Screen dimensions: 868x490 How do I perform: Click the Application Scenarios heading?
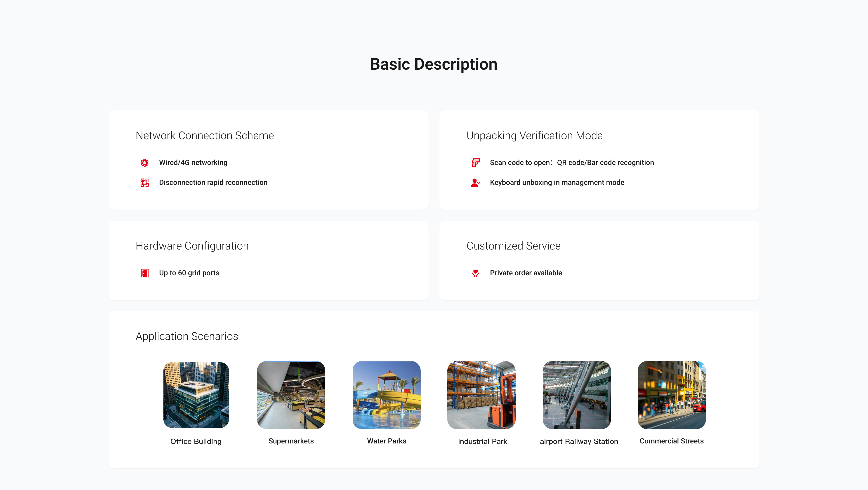tap(187, 336)
